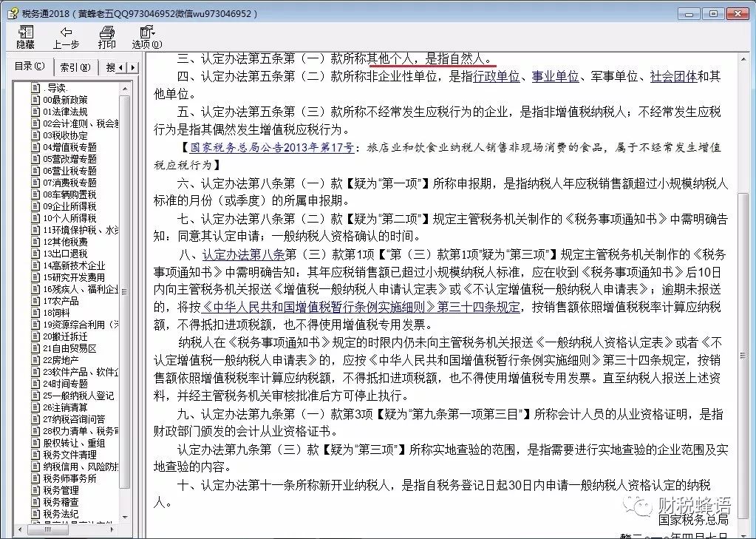Click the 税务通2018 app icon in title bar
Screen dimensions: 756x539
[13, 13]
